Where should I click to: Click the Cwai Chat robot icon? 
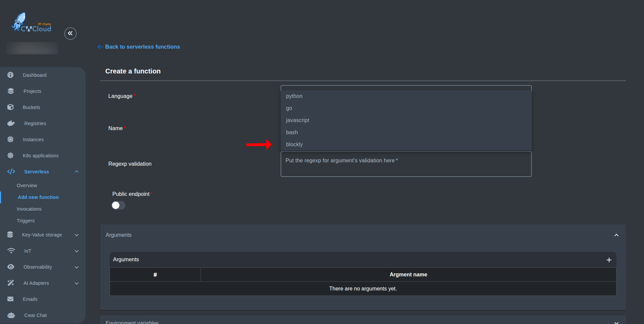[11, 315]
